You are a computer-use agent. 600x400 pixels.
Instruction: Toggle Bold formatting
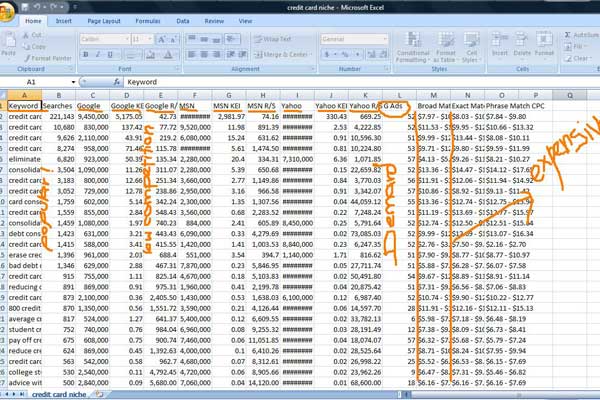coord(84,54)
